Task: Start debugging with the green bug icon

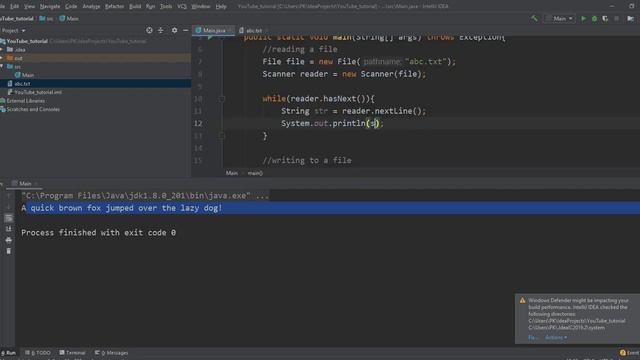Action: point(594,18)
